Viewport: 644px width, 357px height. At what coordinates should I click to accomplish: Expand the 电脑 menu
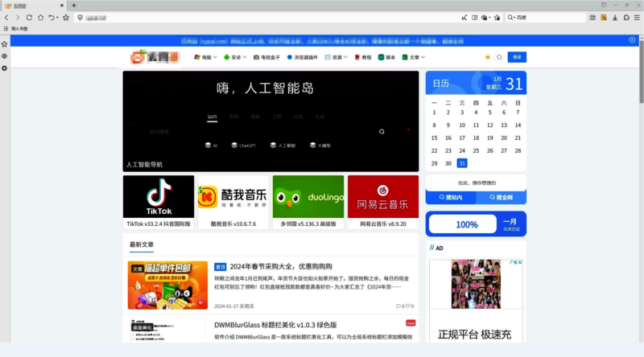pos(205,57)
